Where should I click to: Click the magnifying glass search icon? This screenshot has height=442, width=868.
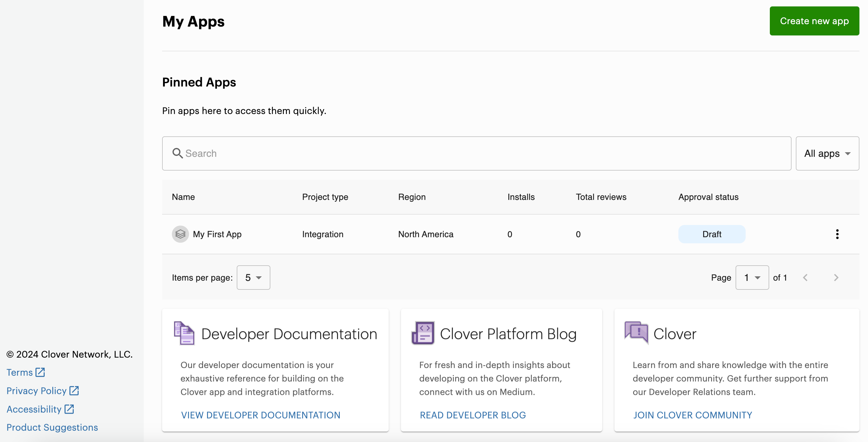(177, 153)
